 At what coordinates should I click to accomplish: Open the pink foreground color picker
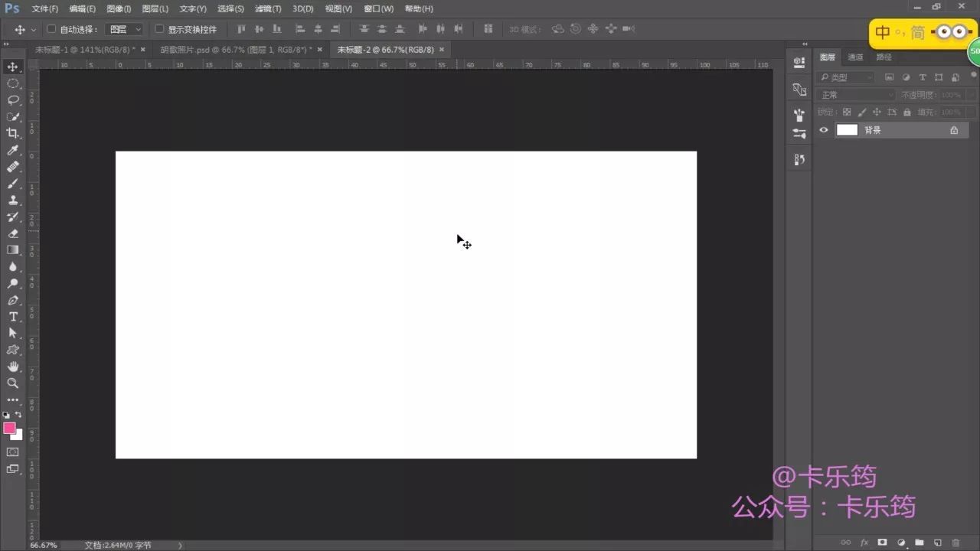tap(9, 428)
